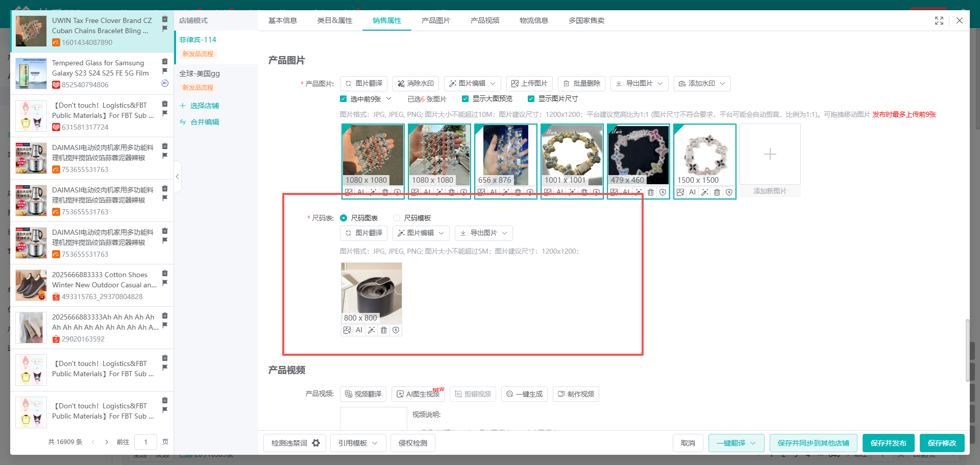Viewport: 980px width, 465px height.
Task: Select the 尺码模板 radio option
Action: pyautogui.click(x=397, y=218)
